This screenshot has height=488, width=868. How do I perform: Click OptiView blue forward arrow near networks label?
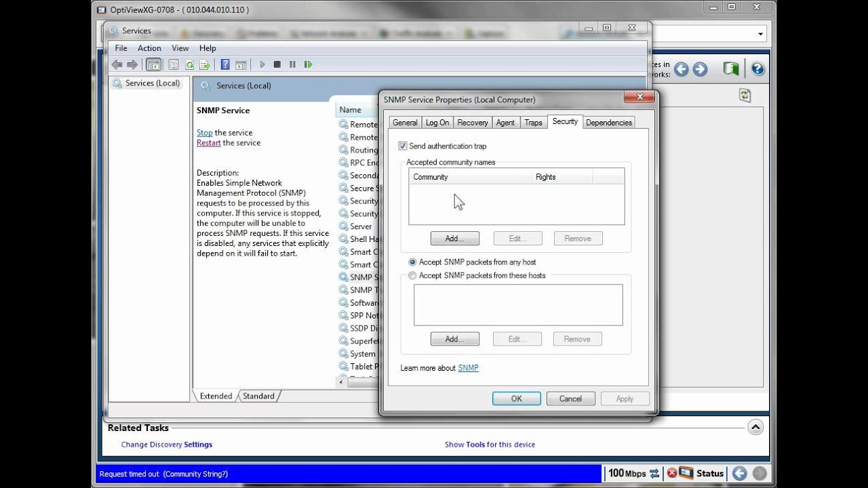700,69
